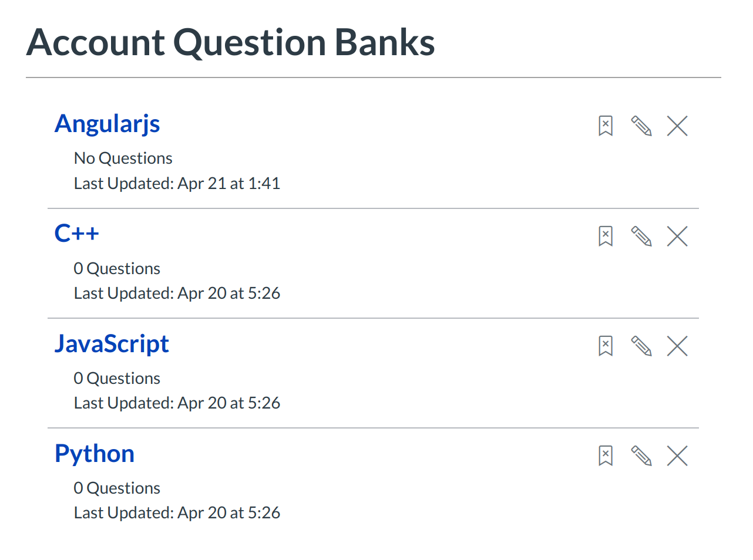Open the C++ question bank link
753x560 pixels.
(77, 234)
